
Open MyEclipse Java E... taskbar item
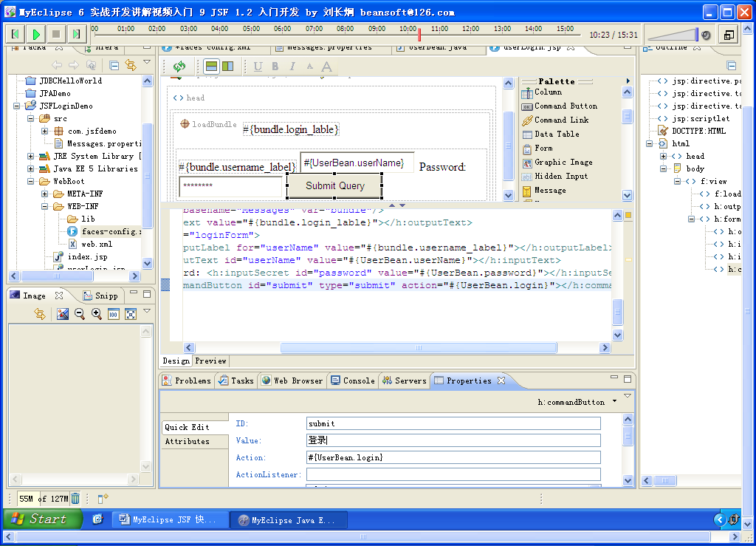pyautogui.click(x=287, y=520)
